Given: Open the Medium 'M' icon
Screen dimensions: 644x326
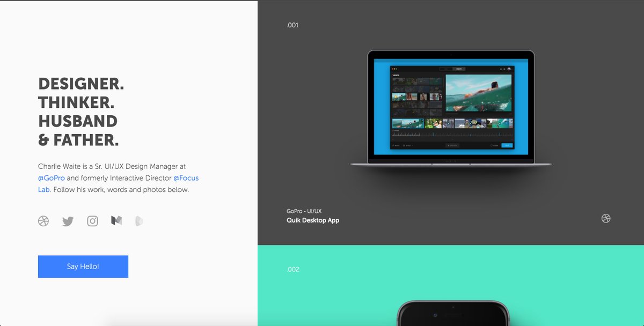Looking at the screenshot, I should 116,220.
